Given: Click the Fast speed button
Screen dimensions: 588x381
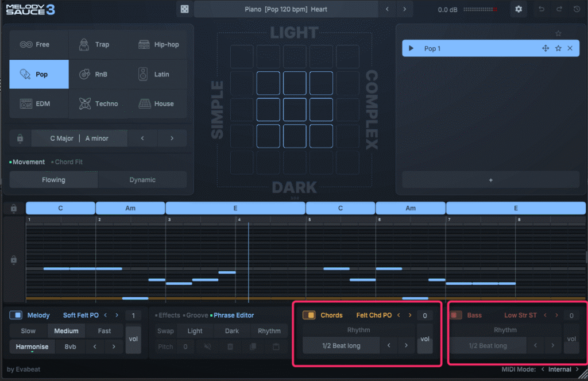Looking at the screenshot, I should 105,331.
